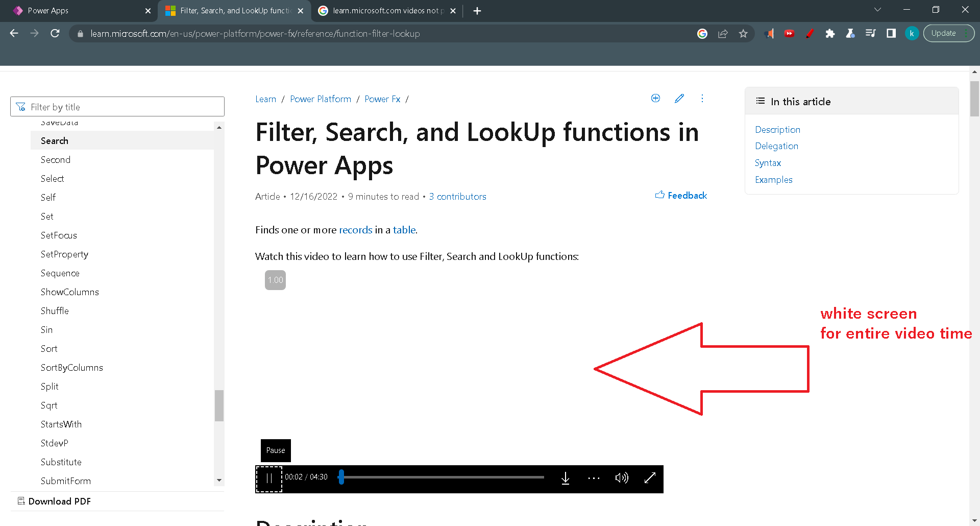The height and width of the screenshot is (526, 980).
Task: Click the red YouTube extension icon
Action: [789, 34]
